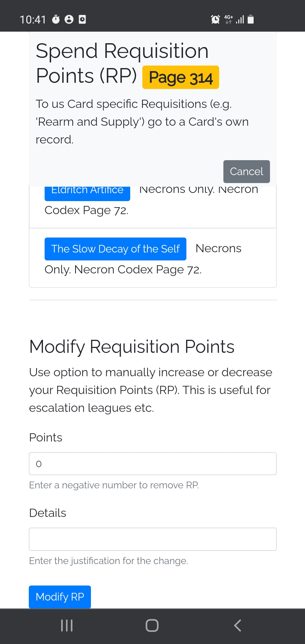Viewport: 305px width, 644px height.
Task: Focus the Points number input field
Action: point(152,464)
